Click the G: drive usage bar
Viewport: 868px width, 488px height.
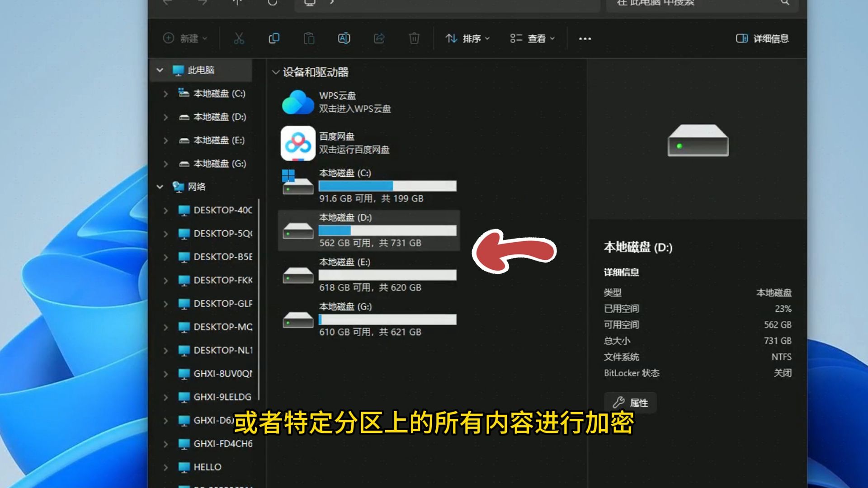387,319
